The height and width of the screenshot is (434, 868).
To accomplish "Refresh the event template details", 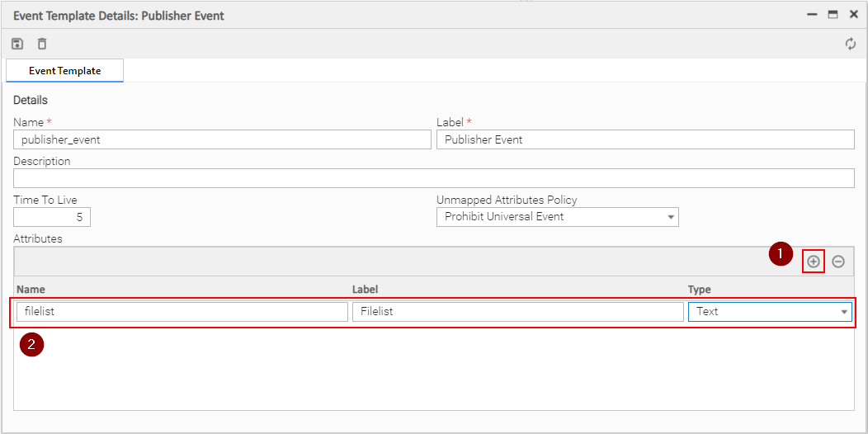I will 851,44.
